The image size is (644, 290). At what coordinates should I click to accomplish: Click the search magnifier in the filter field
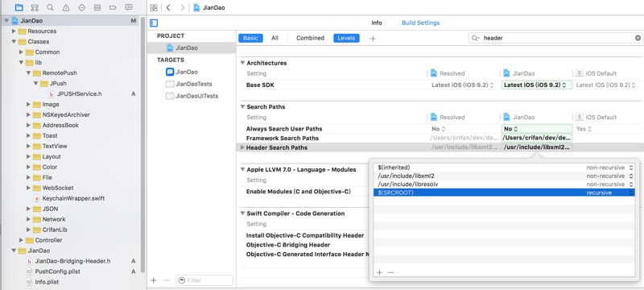point(475,38)
